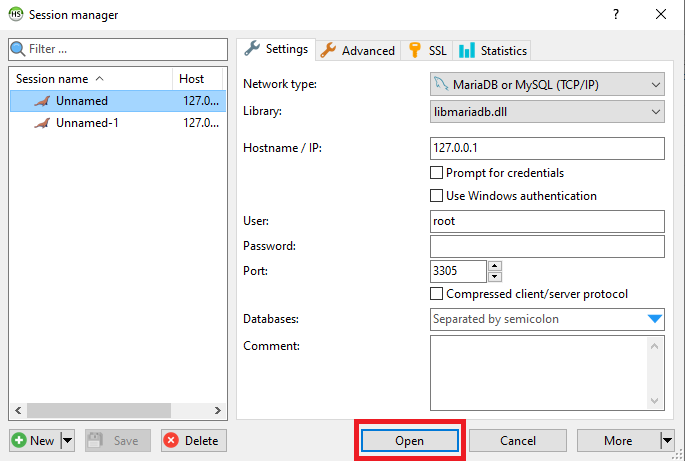Enable Prompt for credentials checkbox
The height and width of the screenshot is (461, 685).
coord(436,173)
